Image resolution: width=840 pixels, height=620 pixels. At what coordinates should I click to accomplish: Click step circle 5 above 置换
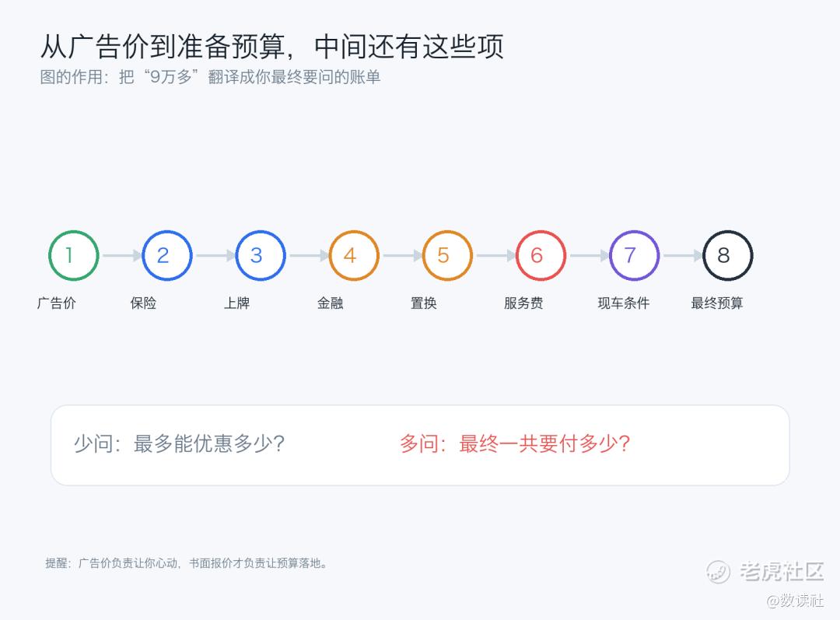[447, 256]
